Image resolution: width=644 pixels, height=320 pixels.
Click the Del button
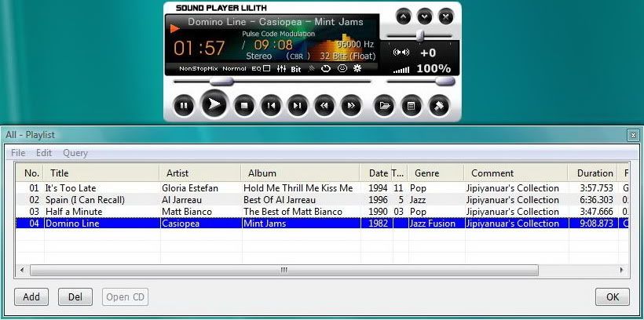click(x=75, y=297)
